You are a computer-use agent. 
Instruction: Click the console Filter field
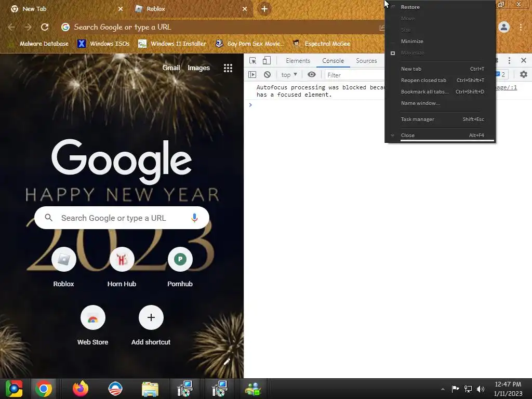click(x=354, y=75)
